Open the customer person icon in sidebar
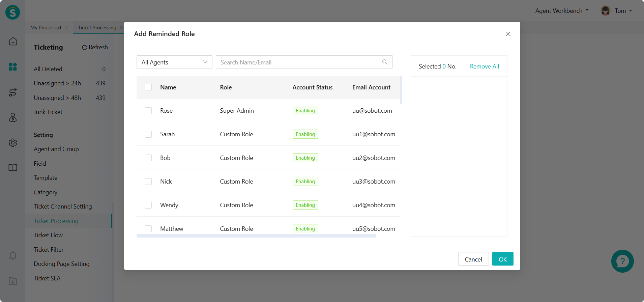The width and height of the screenshot is (644, 302). (13, 117)
